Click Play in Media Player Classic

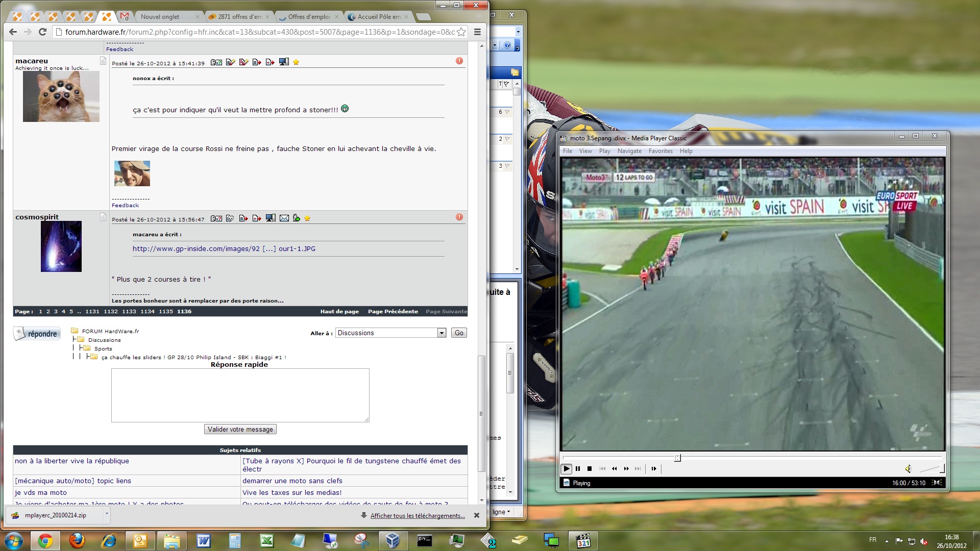tap(566, 468)
